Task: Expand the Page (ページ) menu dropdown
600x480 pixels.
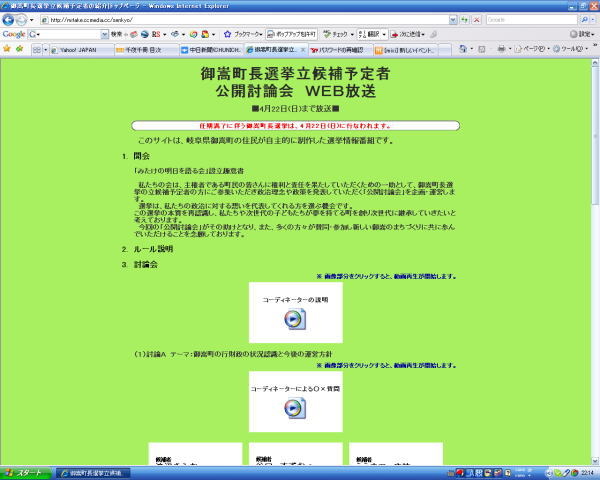Action: (x=532, y=48)
